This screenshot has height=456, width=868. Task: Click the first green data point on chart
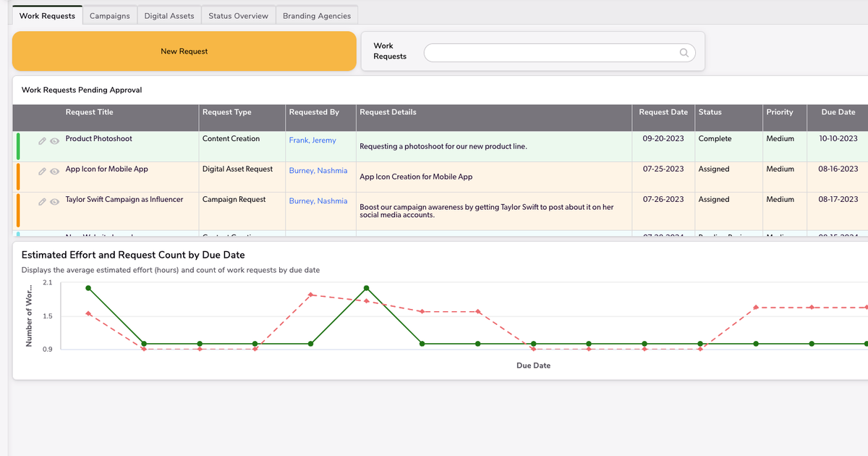[88, 288]
